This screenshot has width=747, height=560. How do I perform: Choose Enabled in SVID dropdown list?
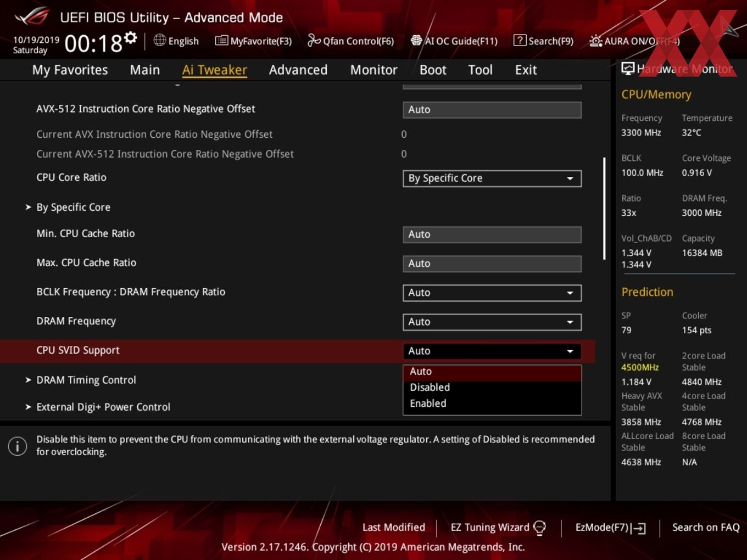point(492,404)
